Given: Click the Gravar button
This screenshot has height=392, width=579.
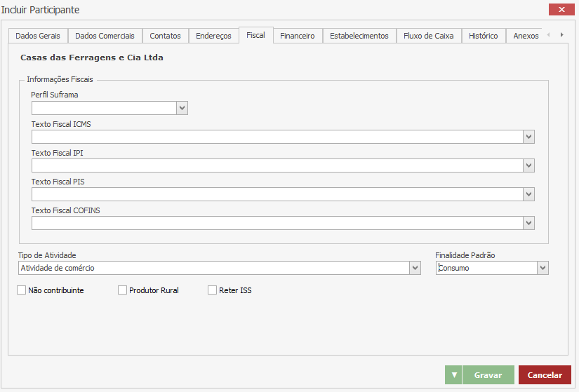Looking at the screenshot, I should pyautogui.click(x=488, y=375).
